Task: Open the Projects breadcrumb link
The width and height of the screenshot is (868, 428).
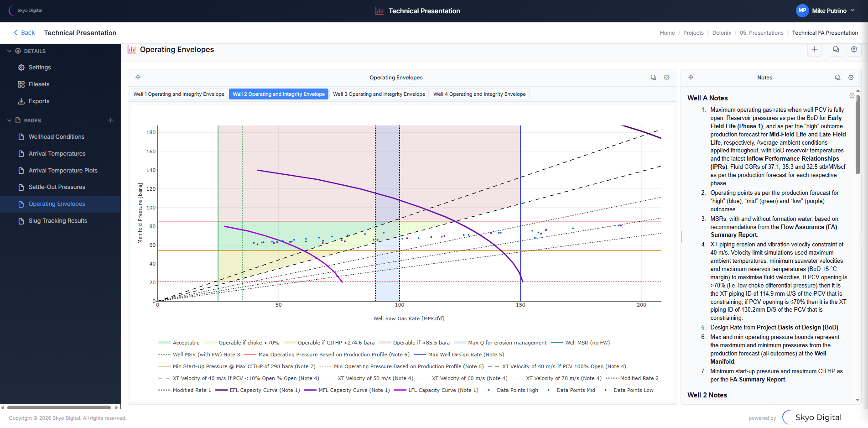Action: click(x=693, y=32)
